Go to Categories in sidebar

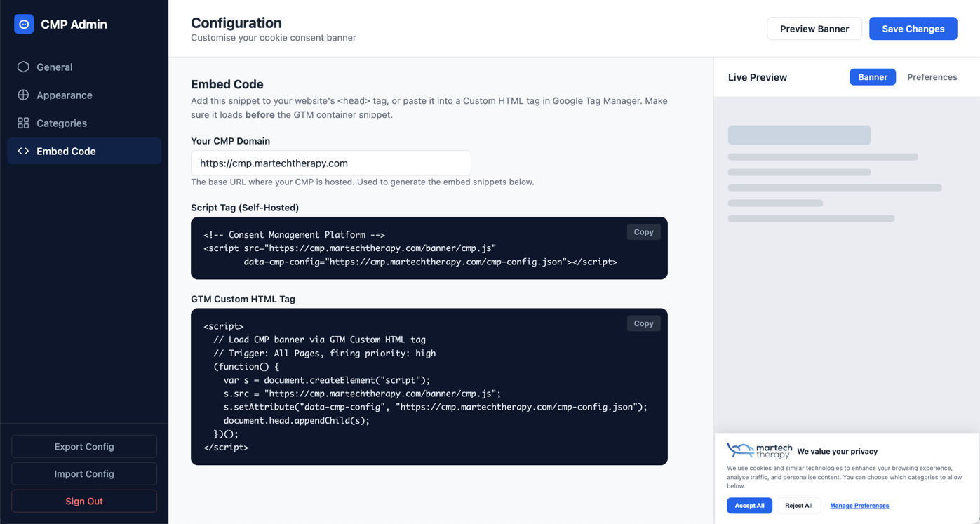point(84,123)
